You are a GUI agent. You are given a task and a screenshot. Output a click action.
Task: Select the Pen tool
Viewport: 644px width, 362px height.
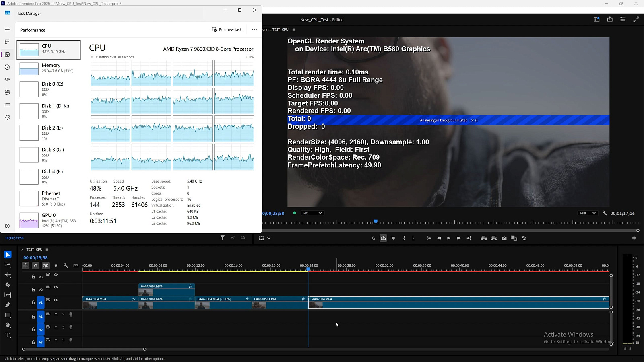click(x=8, y=305)
